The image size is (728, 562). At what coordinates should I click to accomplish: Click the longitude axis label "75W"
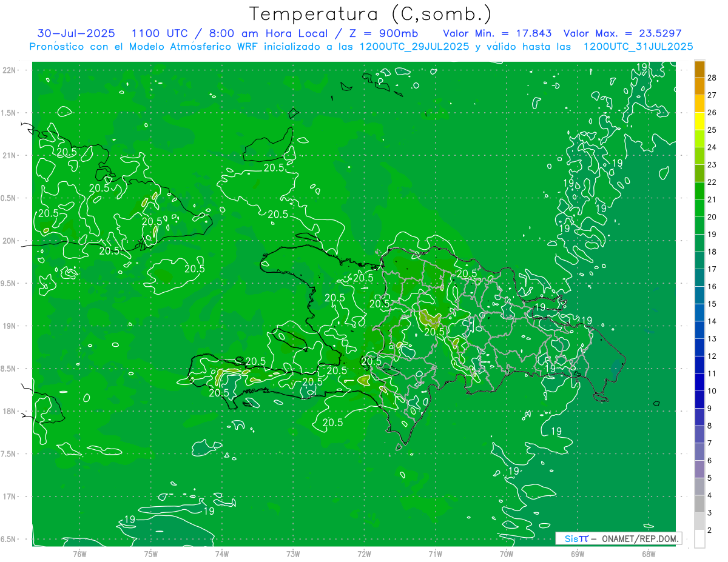150,554
